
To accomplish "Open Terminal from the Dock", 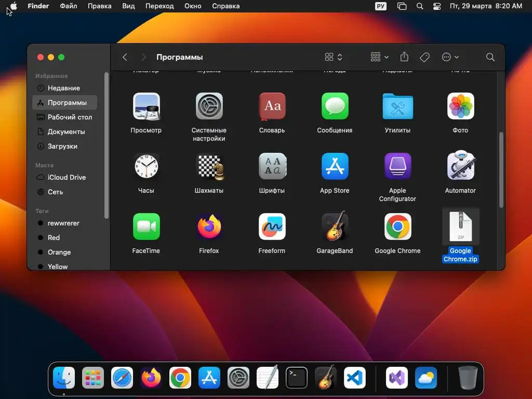I will (x=297, y=378).
